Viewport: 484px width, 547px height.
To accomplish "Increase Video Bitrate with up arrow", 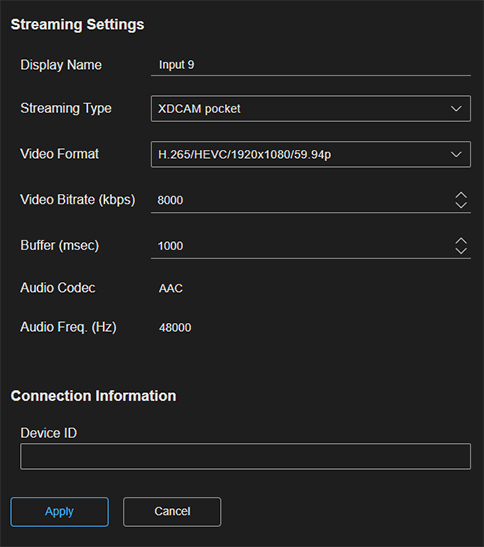I will click(461, 195).
